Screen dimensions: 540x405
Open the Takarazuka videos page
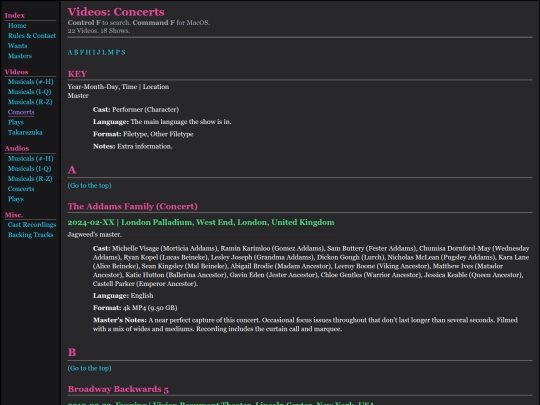tap(25, 132)
